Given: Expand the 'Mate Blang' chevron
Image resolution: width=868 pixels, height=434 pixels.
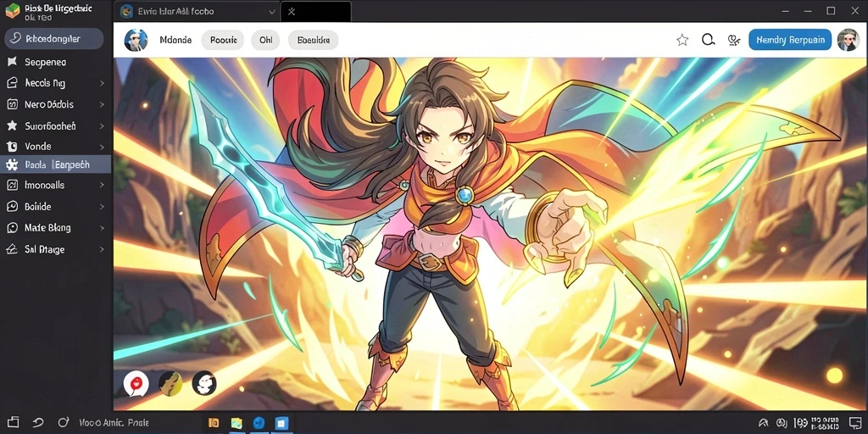Looking at the screenshot, I should [x=102, y=227].
